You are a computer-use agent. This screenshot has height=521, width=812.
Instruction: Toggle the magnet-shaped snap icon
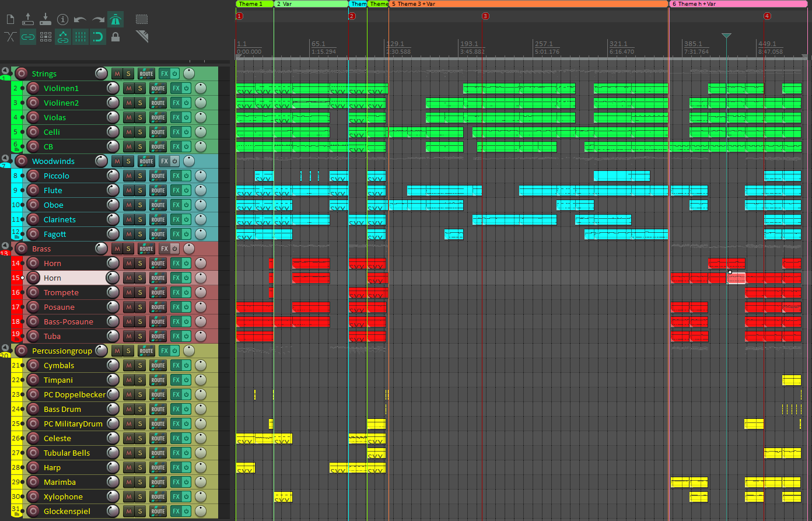click(x=98, y=37)
